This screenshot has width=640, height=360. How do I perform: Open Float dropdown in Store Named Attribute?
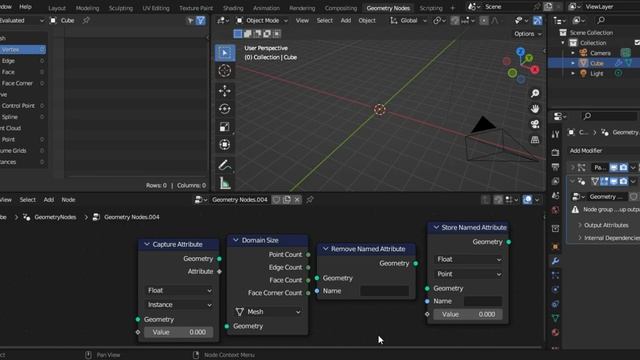point(469,260)
